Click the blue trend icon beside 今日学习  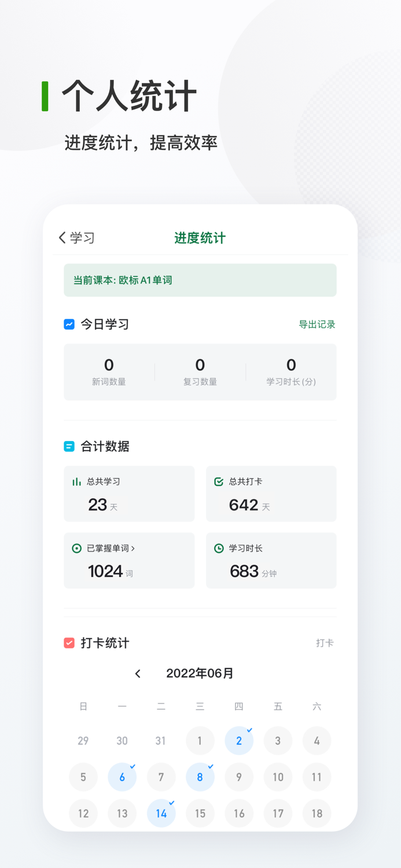pos(69,325)
